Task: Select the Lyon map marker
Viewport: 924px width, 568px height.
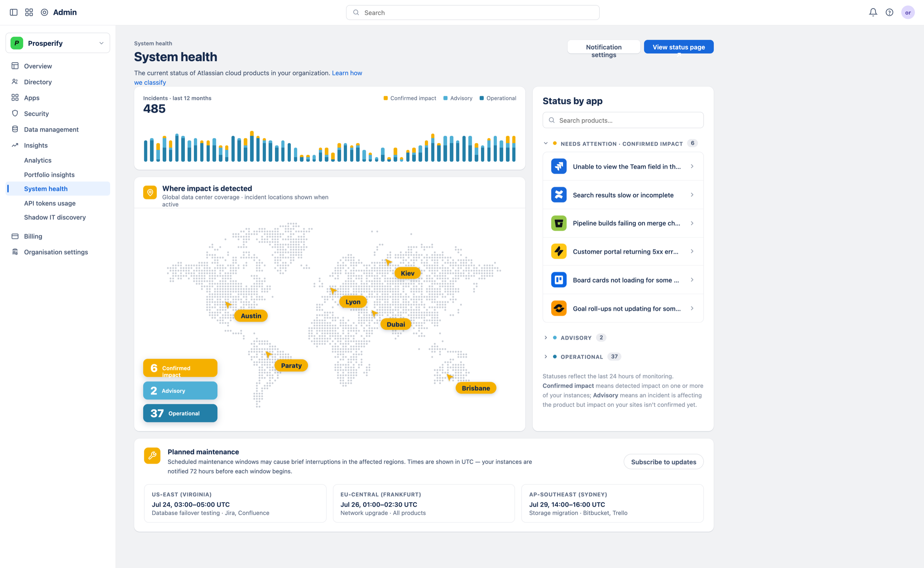Action: coord(353,302)
